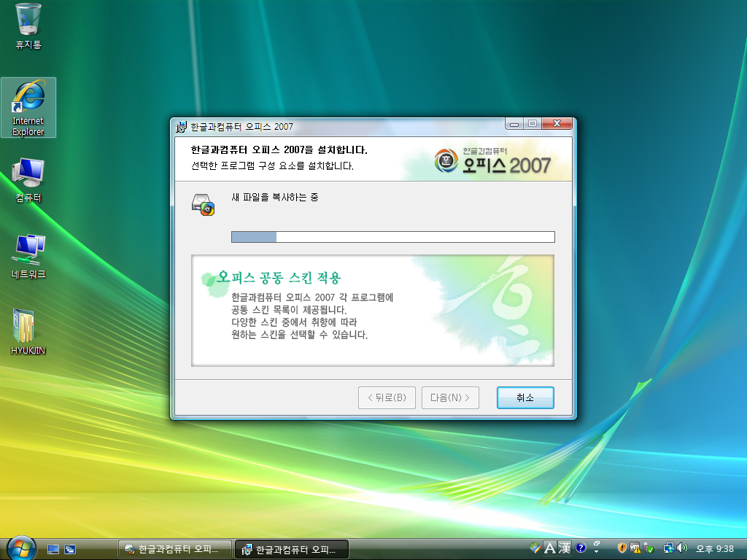Click the installer icon in the dialog title bar
The image size is (747, 560).
pyautogui.click(x=181, y=127)
